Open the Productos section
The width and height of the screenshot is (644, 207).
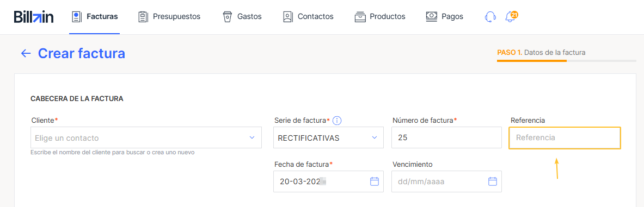pyautogui.click(x=380, y=17)
